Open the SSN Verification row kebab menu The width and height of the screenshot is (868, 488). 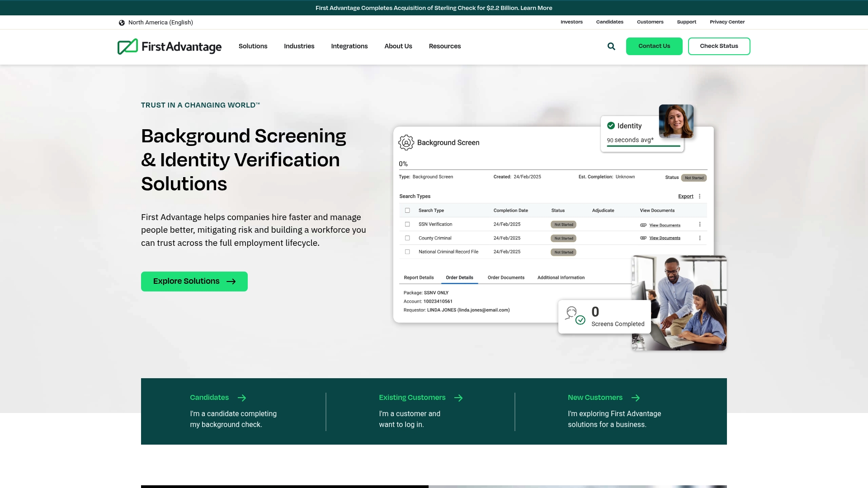click(x=700, y=225)
